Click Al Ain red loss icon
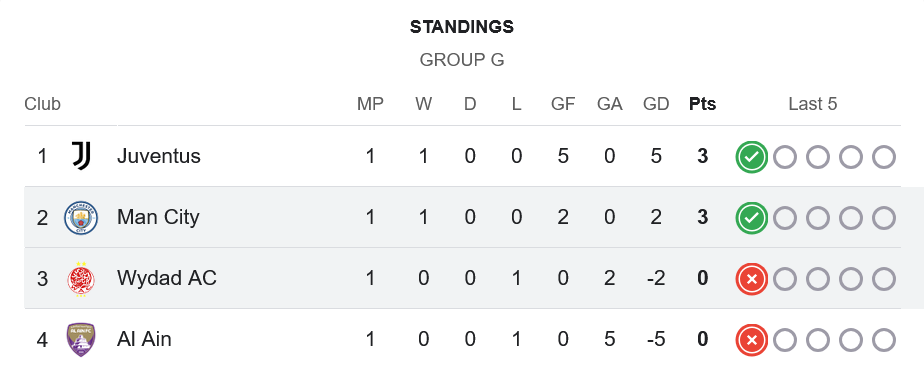The width and height of the screenshot is (924, 387). pyautogui.click(x=751, y=340)
